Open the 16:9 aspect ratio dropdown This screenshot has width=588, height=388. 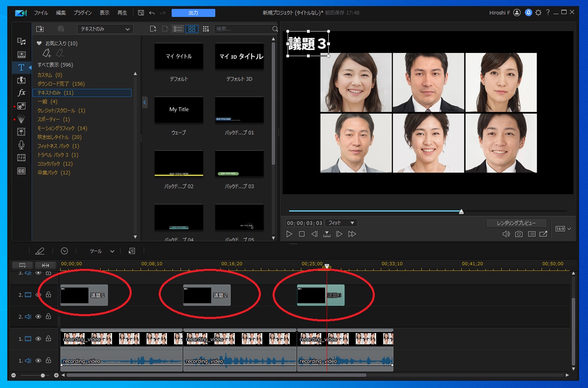(563, 229)
